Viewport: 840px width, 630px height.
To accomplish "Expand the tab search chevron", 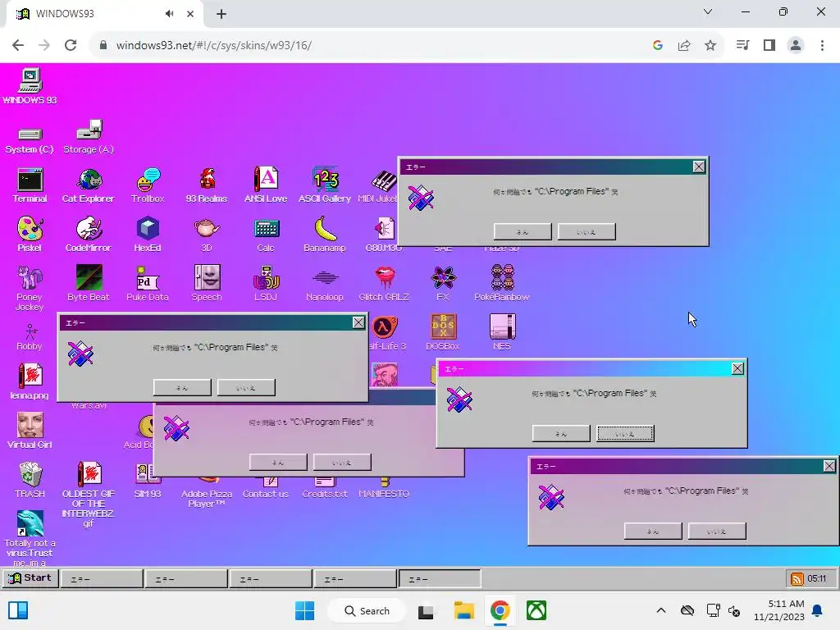I will click(x=708, y=11).
